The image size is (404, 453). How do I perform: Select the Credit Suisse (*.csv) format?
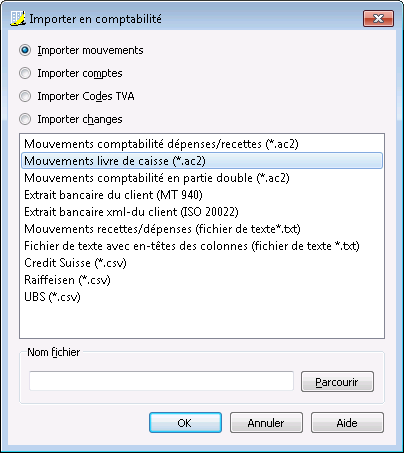coord(202,263)
